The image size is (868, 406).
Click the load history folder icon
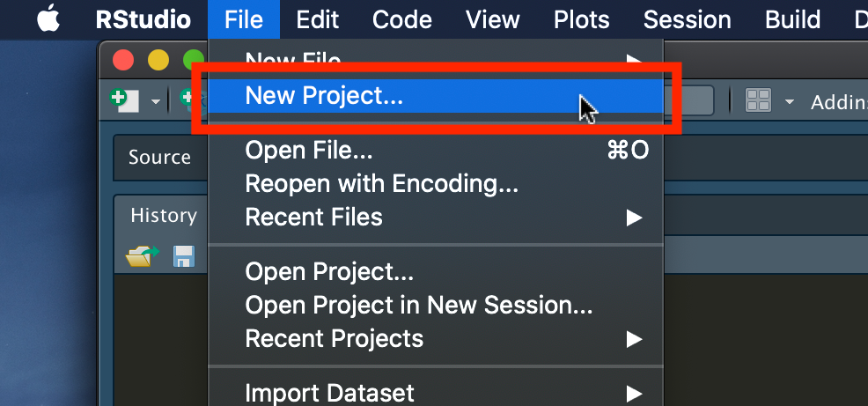(142, 256)
